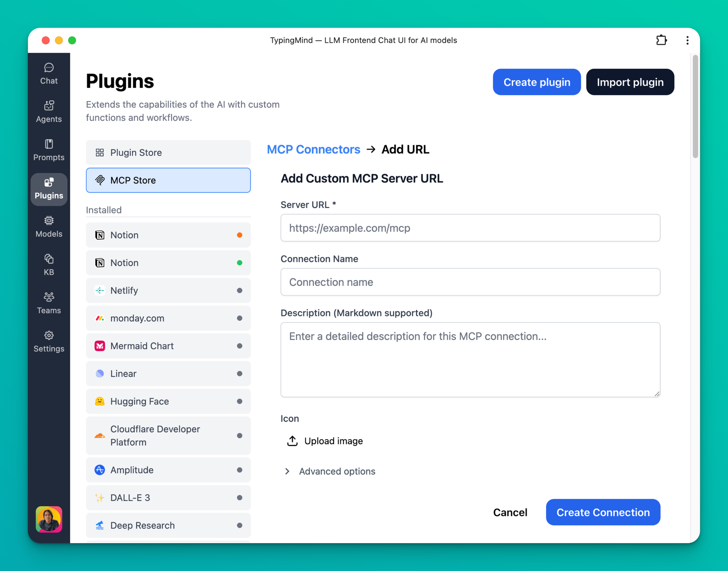Click the MCP Connectors breadcrumb link

point(313,149)
